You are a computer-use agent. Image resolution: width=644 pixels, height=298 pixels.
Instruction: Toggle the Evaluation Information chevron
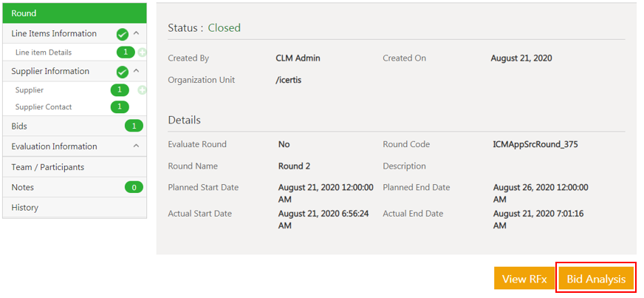tap(137, 146)
